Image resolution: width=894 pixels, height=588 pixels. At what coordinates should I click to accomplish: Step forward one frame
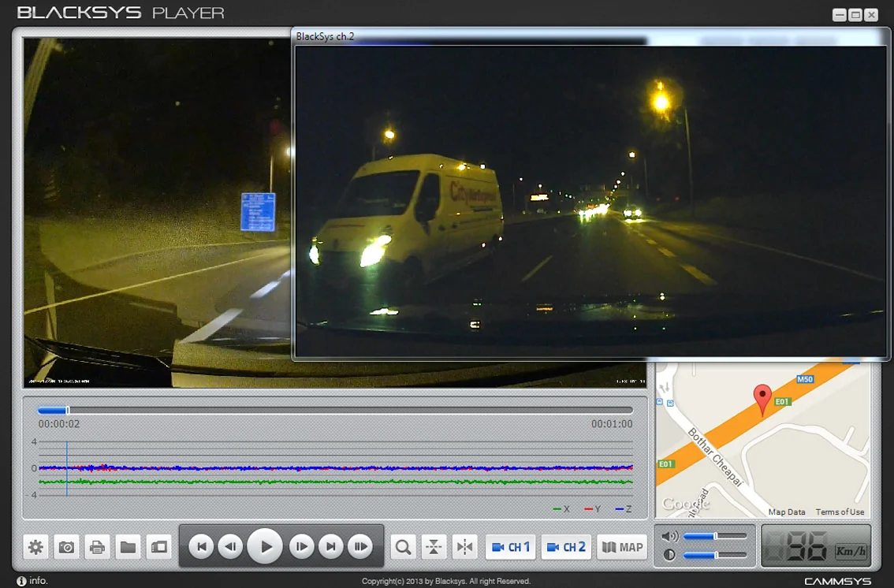pos(302,547)
